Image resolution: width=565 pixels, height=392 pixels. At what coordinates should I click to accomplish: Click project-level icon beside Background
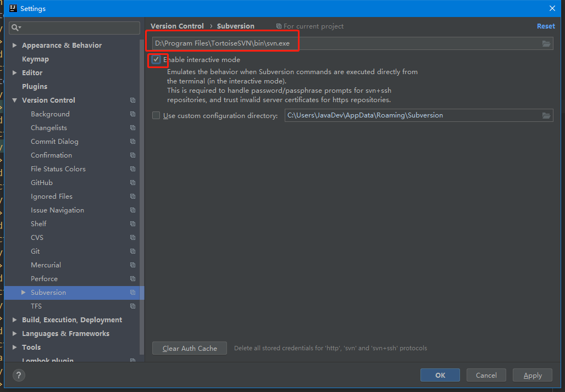click(132, 114)
